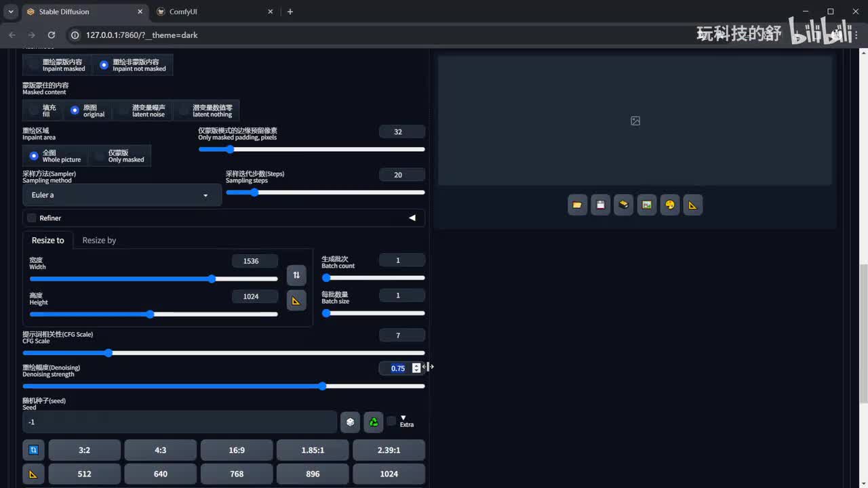This screenshot has height=488, width=868.
Task: Set size with the 768 button
Action: tap(237, 474)
